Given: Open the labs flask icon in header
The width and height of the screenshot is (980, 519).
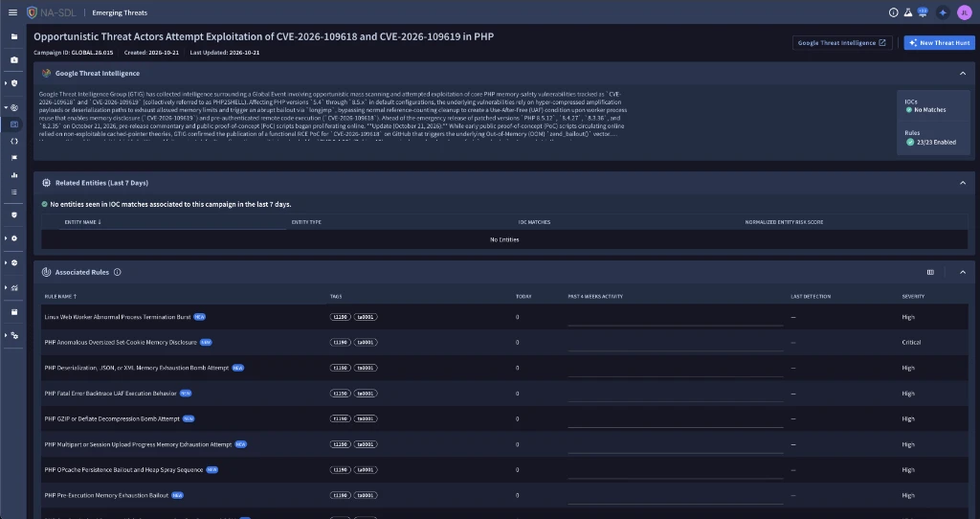Looking at the screenshot, I should [908, 12].
